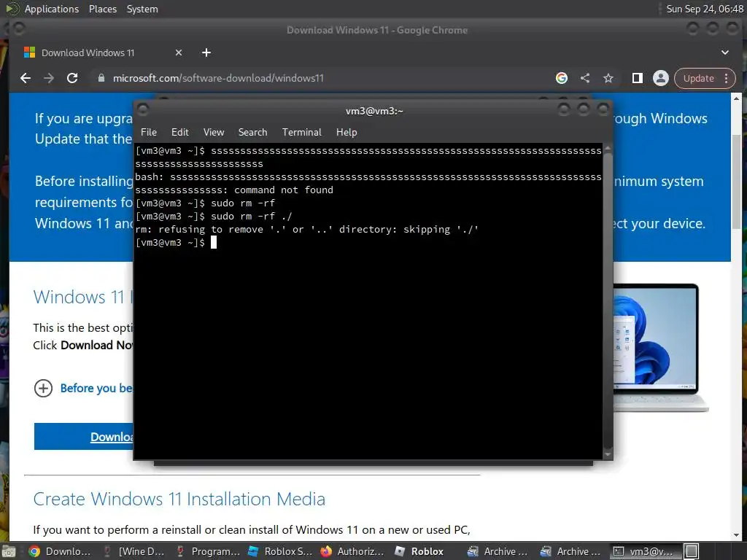The width and height of the screenshot is (747, 560).
Task: Share this page using the share icon
Action: [x=585, y=78]
